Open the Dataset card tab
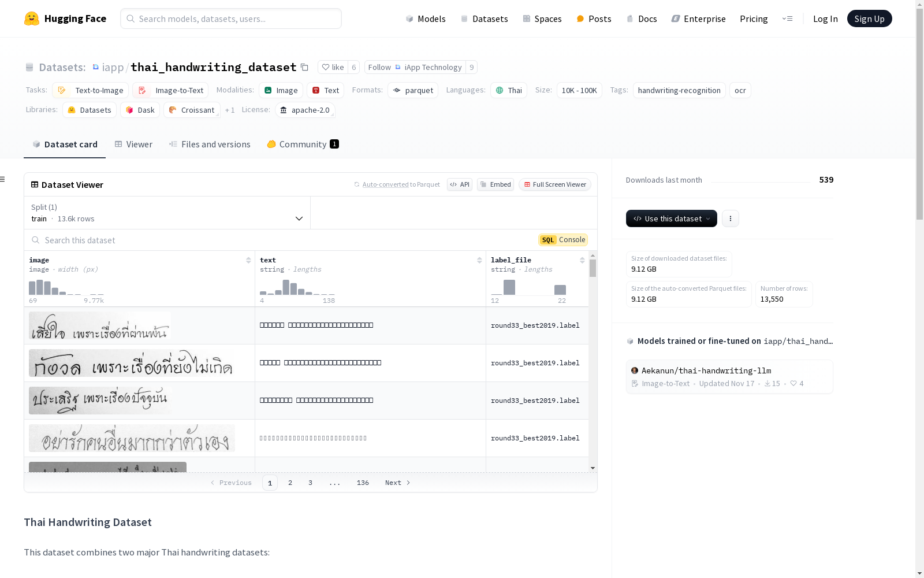Image resolution: width=924 pixels, height=578 pixels. click(65, 144)
